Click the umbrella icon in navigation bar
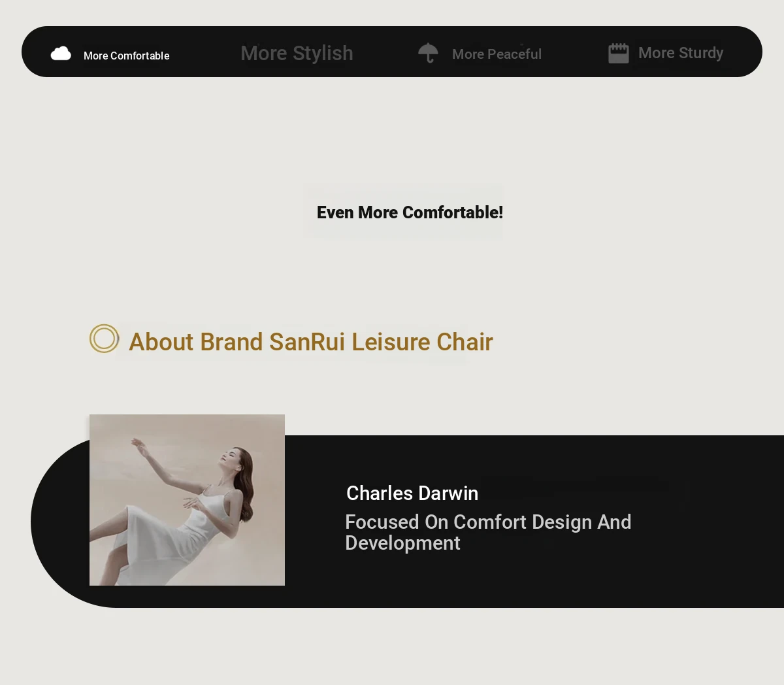 [428, 53]
